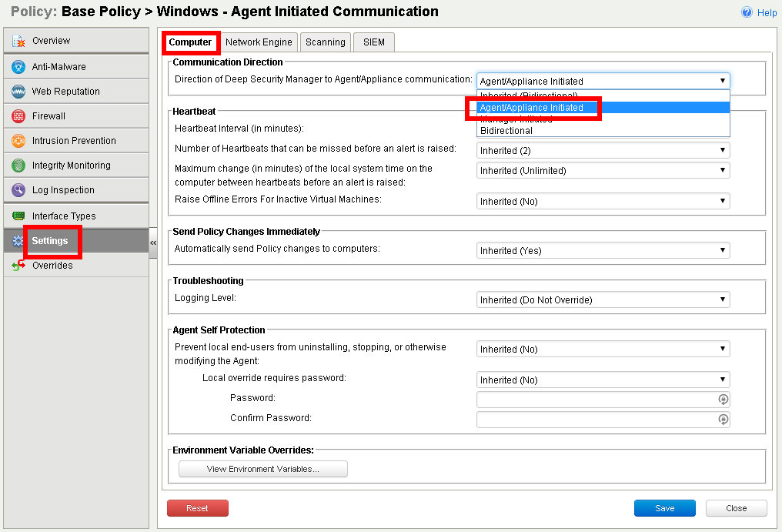This screenshot has width=782, height=532.
Task: Go to Intrusion Prevention section
Action: coord(75,141)
